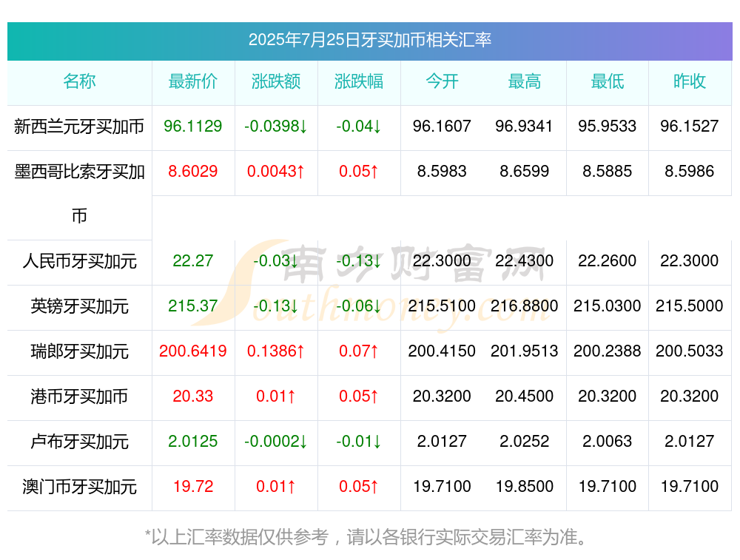Select the 最高 column header

525,81
